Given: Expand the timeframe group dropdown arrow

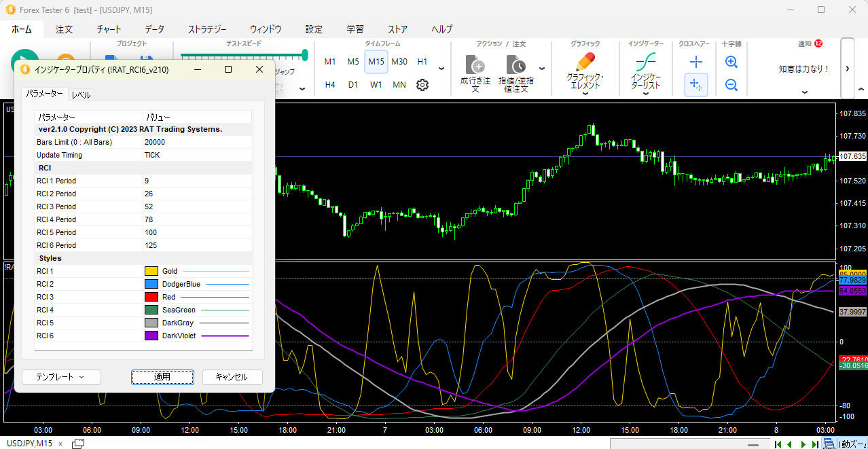Looking at the screenshot, I should (x=441, y=69).
